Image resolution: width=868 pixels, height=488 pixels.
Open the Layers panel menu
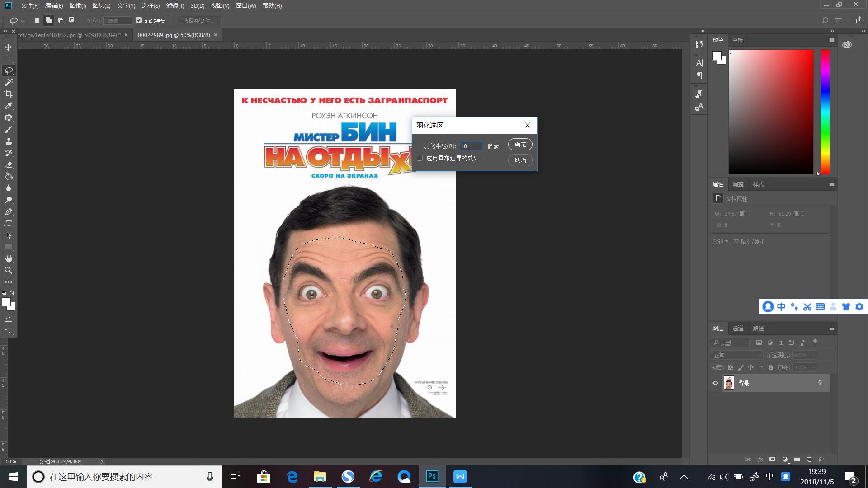[x=831, y=328]
